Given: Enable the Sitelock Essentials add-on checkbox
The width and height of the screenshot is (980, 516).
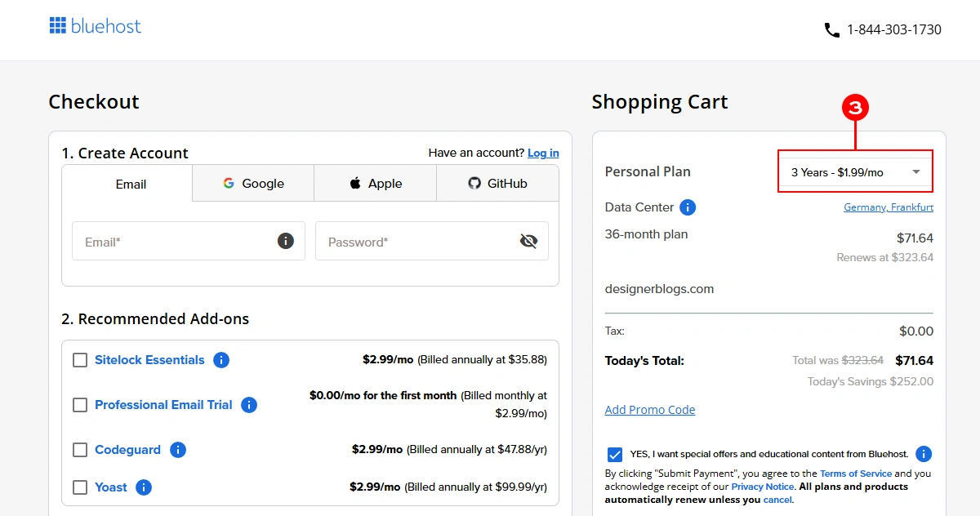Looking at the screenshot, I should point(79,359).
